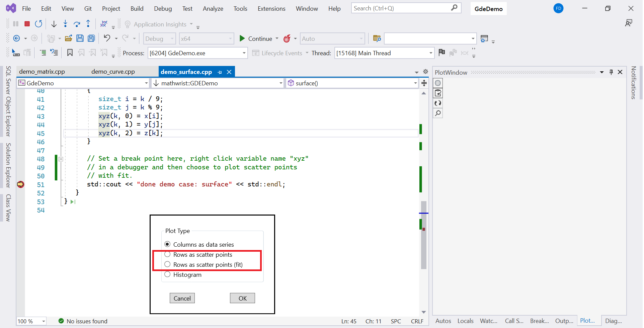Viewport: 644px width, 328px height.
Task: Open the Notifications side panel
Action: [633, 83]
